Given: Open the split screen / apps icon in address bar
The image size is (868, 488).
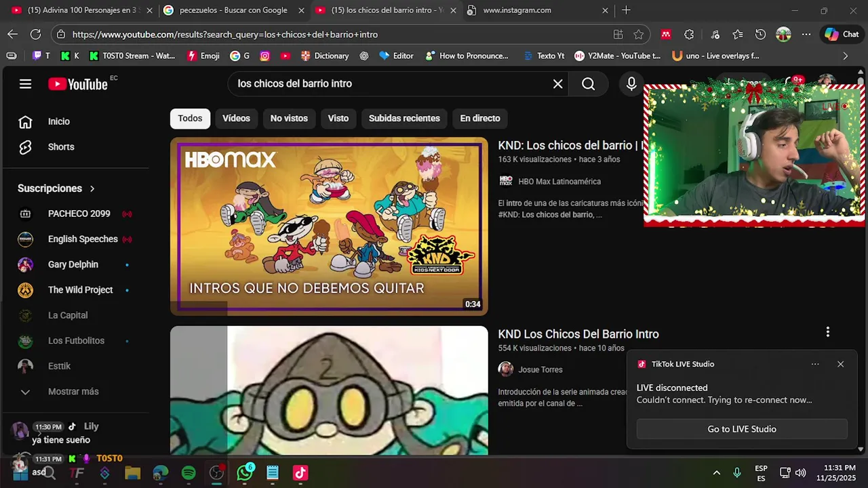Looking at the screenshot, I should coord(618,35).
